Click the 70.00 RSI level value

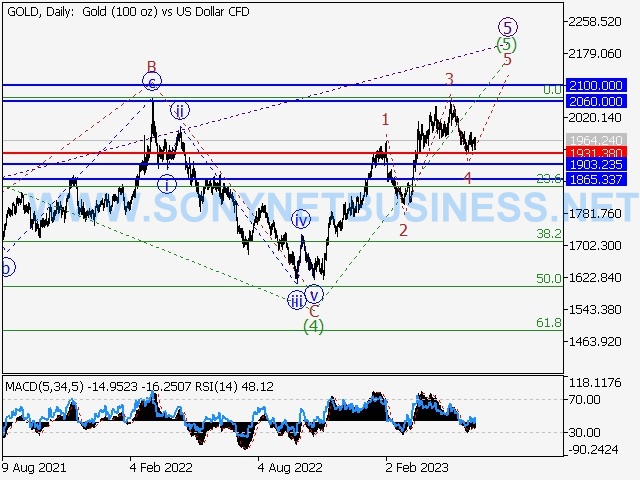(x=585, y=399)
